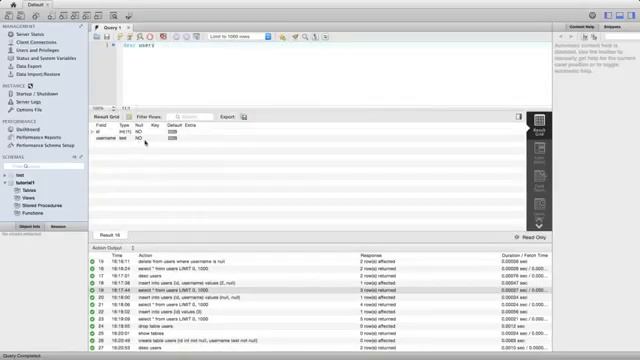The image size is (640, 360).
Task: Open Server Logs
Action: tap(28, 102)
